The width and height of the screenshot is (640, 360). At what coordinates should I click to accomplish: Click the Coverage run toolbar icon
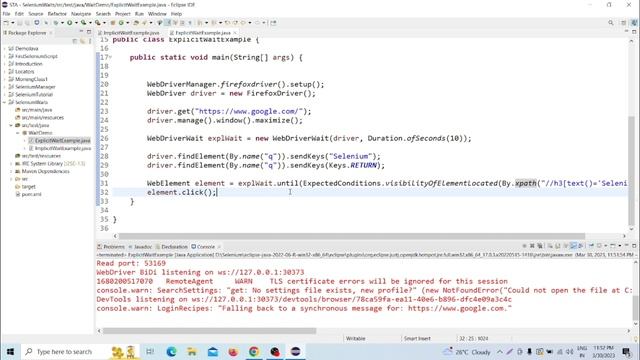[83, 23]
